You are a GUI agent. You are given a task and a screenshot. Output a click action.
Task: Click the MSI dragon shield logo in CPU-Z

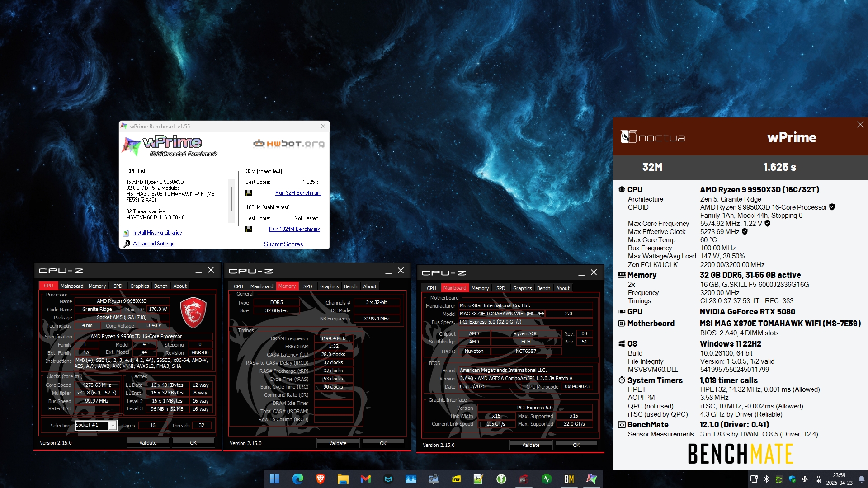coord(193,312)
